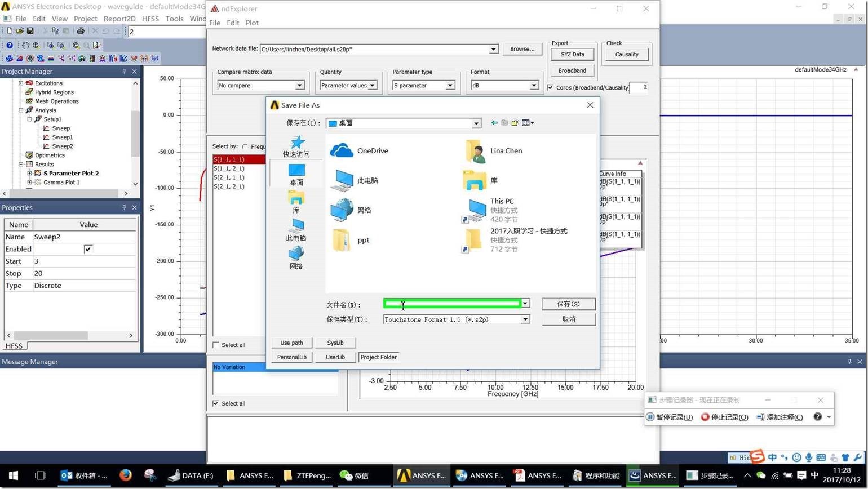Click the SYZ Data export button
Image resolution: width=868 pixels, height=489 pixels.
click(572, 55)
